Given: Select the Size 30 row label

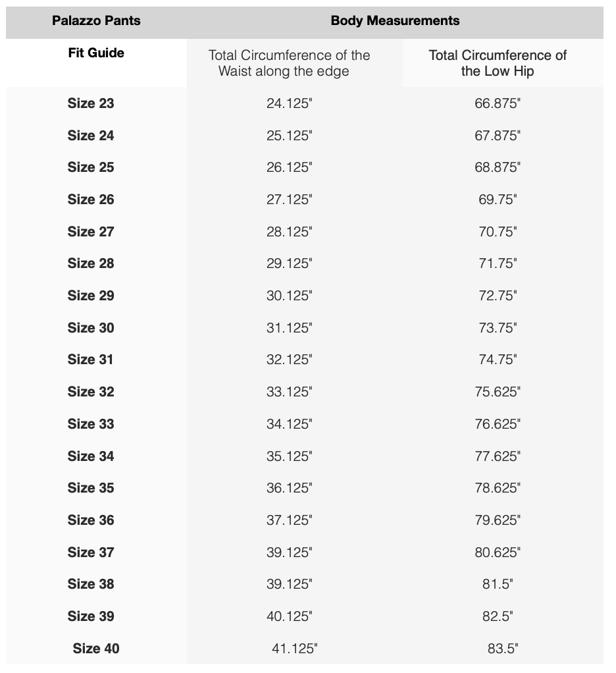Looking at the screenshot, I should [x=91, y=328].
